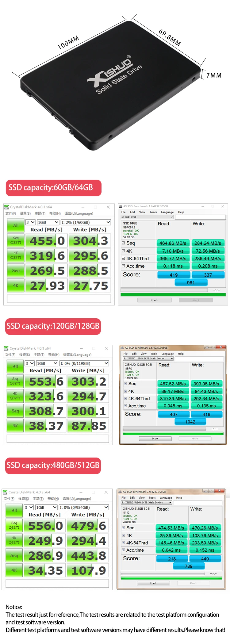Run Seq Q32T1 test in 60GiB CrystalDiskMark
This screenshot has width=230, height=644.
click(16, 240)
